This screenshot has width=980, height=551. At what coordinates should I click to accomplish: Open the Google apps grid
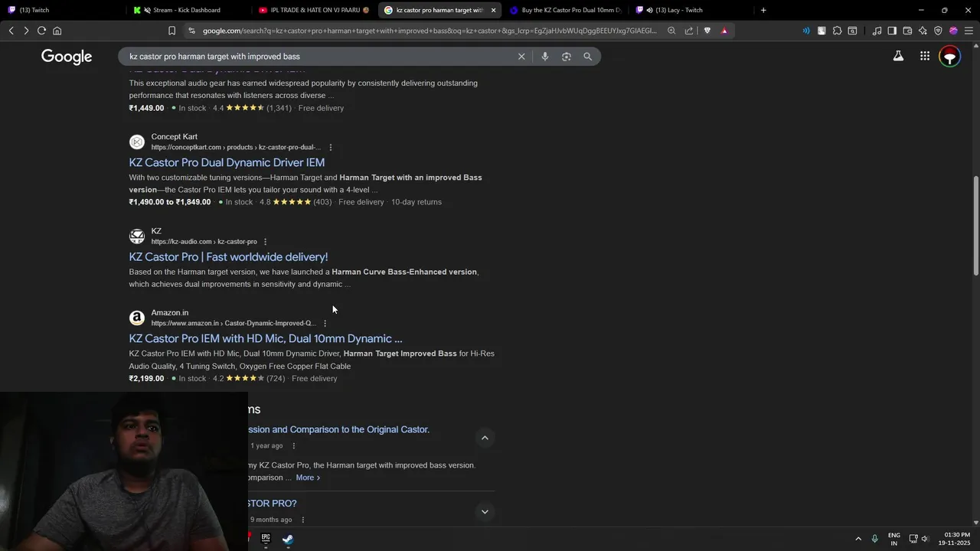(925, 56)
